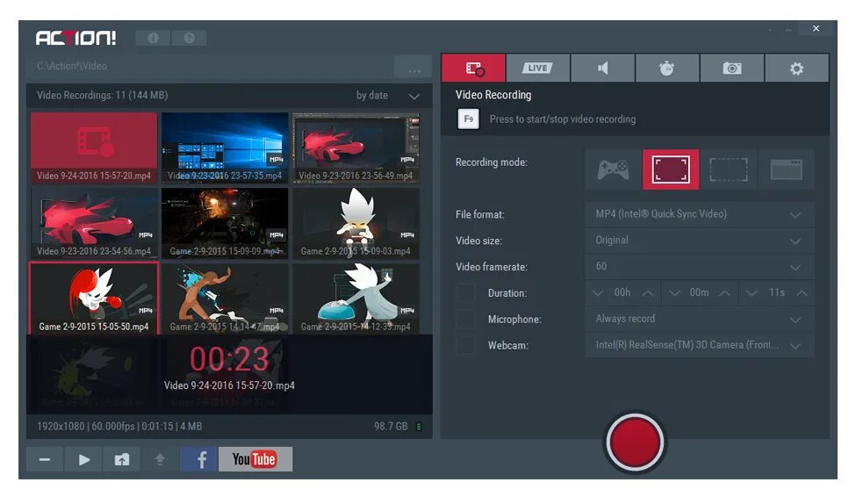856x504 pixels.
Task: Select the window recording mode icon
Action: tap(786, 169)
